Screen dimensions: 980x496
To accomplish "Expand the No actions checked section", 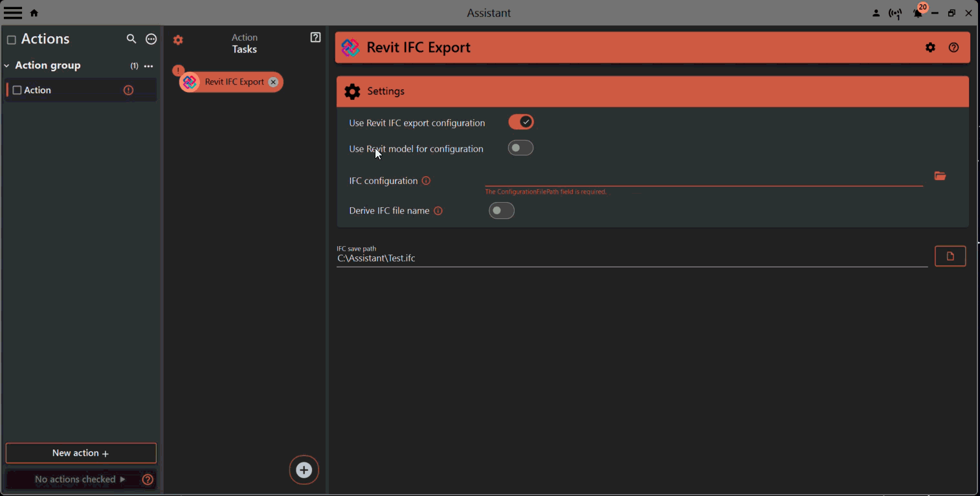I will [123, 479].
